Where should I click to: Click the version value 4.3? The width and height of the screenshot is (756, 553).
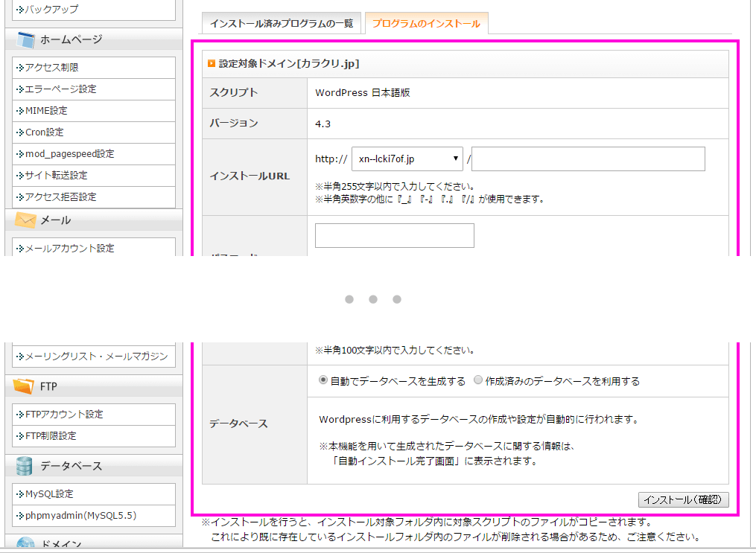pos(323,124)
